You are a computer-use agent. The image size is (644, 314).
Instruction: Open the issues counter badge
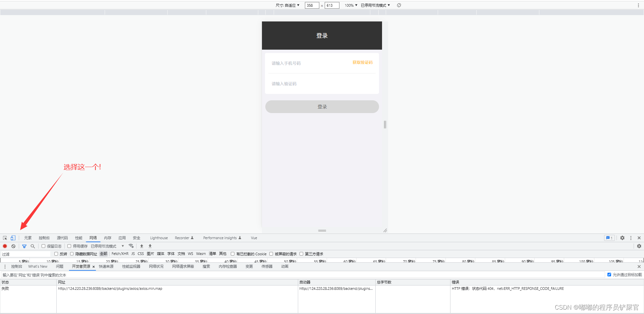pos(609,238)
